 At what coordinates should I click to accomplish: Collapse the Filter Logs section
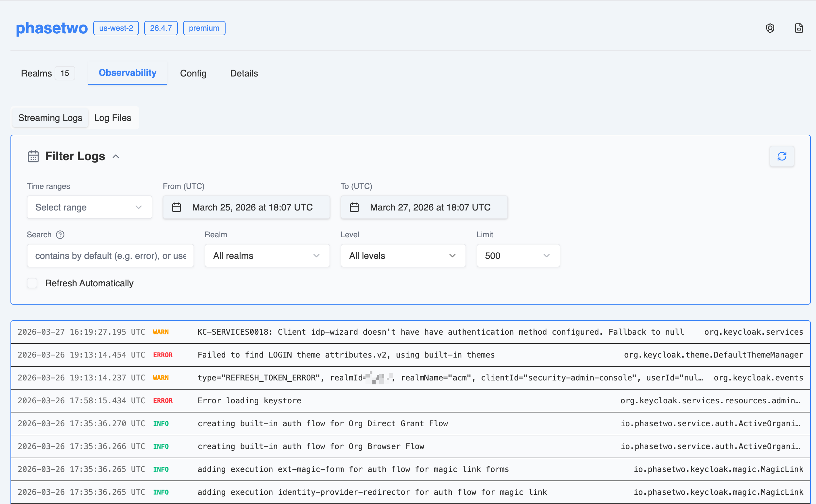tap(116, 156)
